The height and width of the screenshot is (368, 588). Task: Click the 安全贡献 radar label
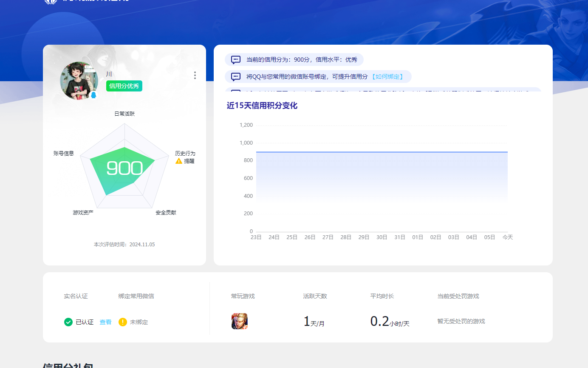[x=166, y=212]
